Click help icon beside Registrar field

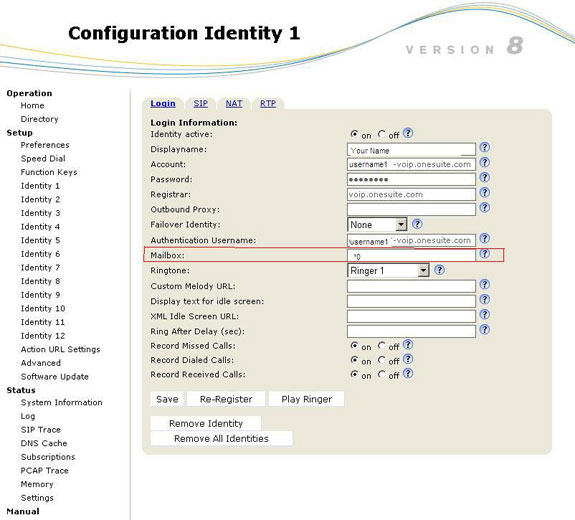coord(484,193)
